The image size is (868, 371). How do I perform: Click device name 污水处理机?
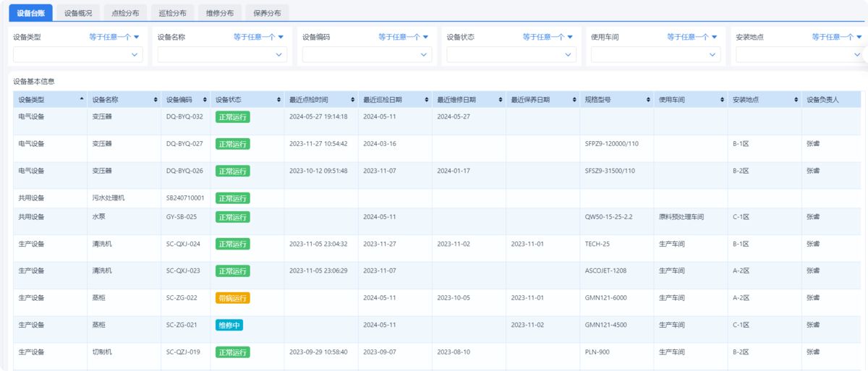click(x=109, y=197)
